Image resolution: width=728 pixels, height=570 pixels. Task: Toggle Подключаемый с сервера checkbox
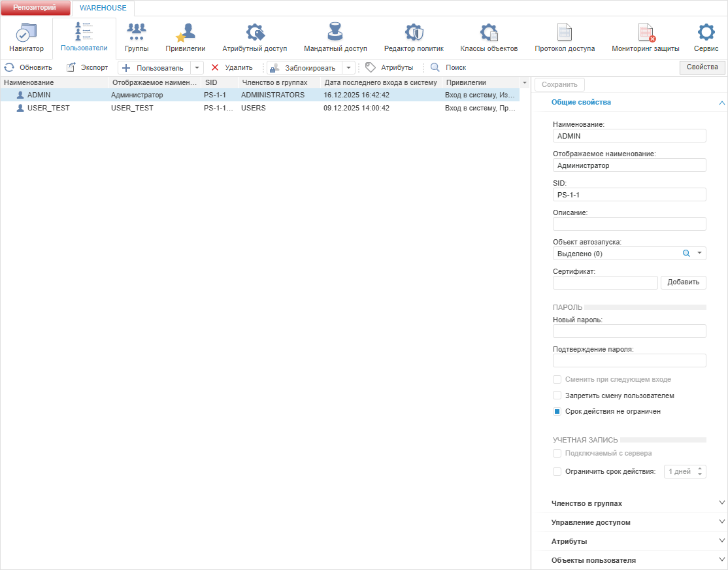[557, 453]
